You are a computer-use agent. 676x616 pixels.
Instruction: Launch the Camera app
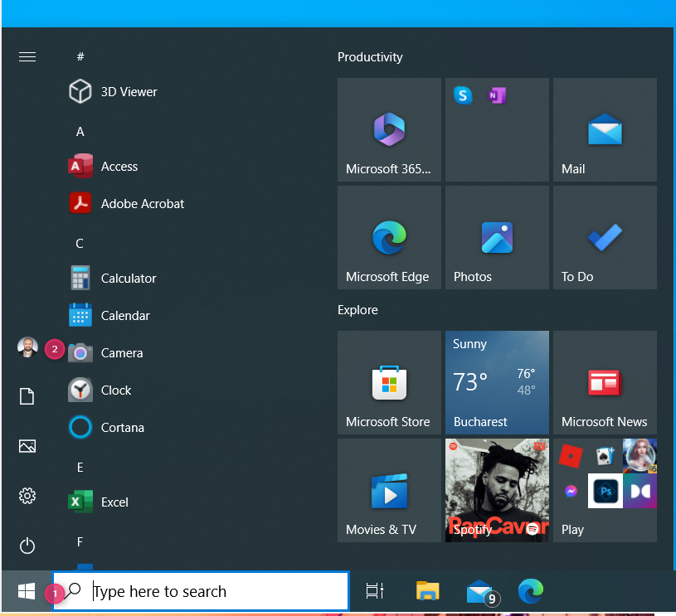pos(105,352)
